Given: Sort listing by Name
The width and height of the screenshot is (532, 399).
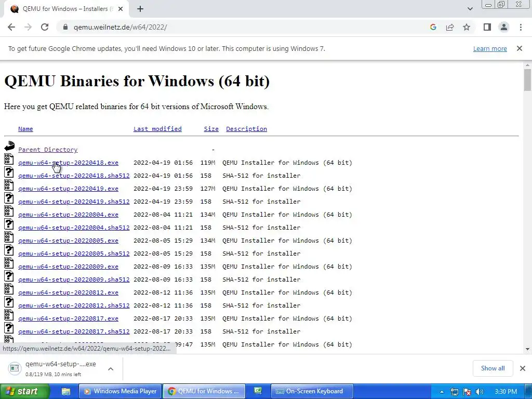Looking at the screenshot, I should 25,129.
